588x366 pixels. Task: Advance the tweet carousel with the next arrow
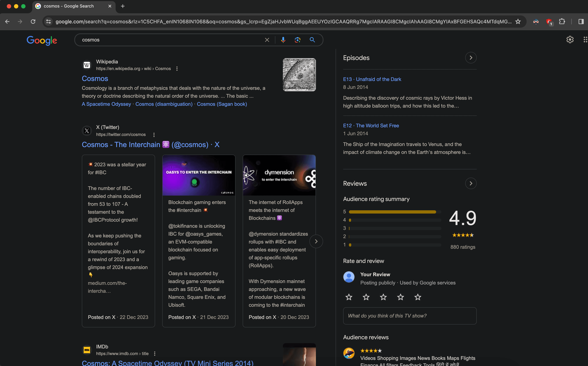[316, 241]
